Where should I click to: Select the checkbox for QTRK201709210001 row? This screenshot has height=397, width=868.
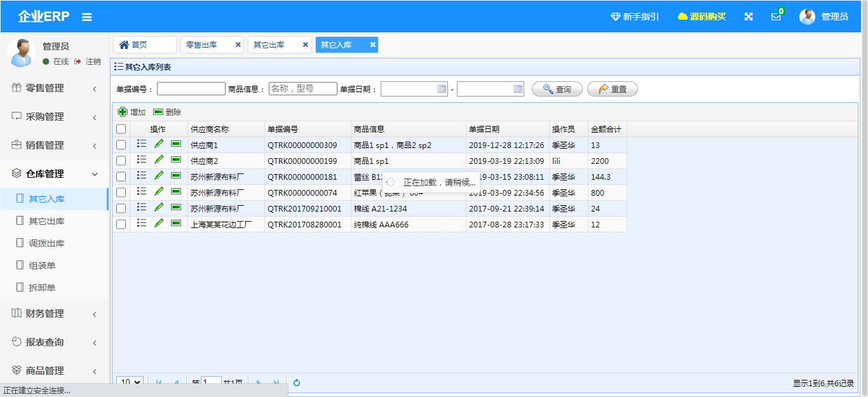[121, 208]
